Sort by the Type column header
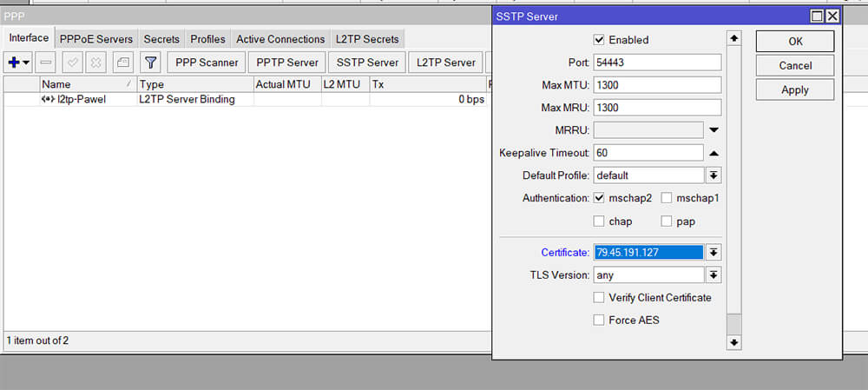The height and width of the screenshot is (390, 868). (x=194, y=84)
